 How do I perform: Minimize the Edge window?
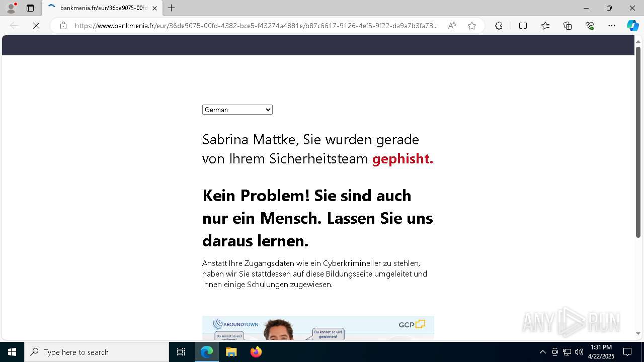pos(586,8)
